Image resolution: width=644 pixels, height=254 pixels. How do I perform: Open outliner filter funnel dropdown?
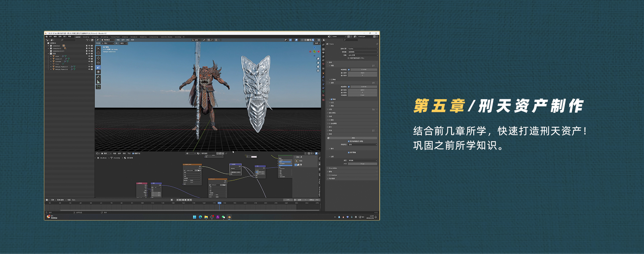click(x=88, y=40)
